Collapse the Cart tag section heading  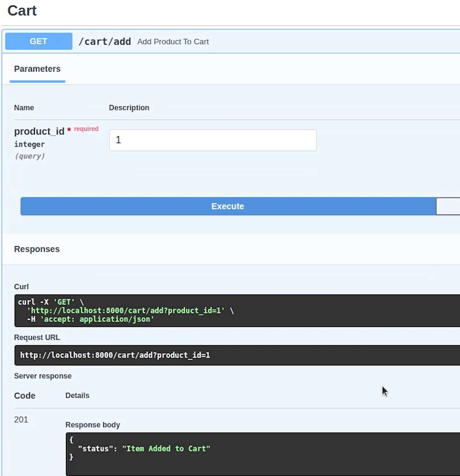(22, 11)
